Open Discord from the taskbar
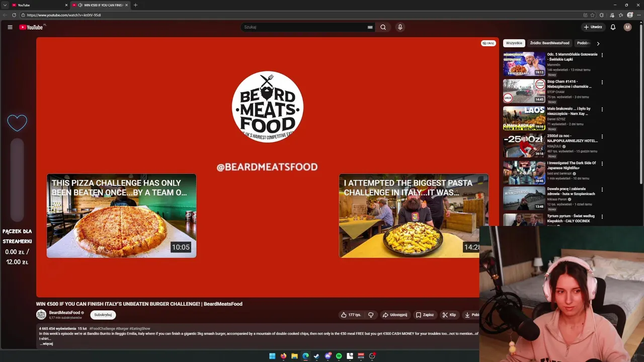The height and width of the screenshot is (362, 644). [328, 356]
